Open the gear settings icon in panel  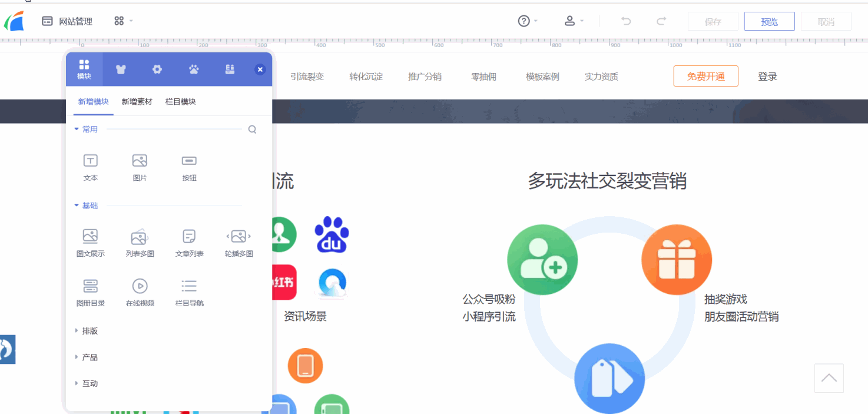[157, 69]
